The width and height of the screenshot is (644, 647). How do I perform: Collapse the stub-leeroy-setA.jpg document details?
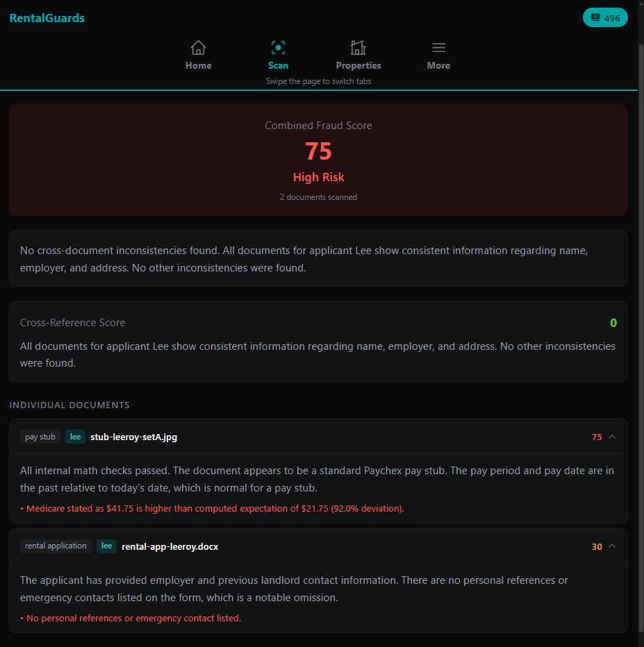tap(612, 437)
